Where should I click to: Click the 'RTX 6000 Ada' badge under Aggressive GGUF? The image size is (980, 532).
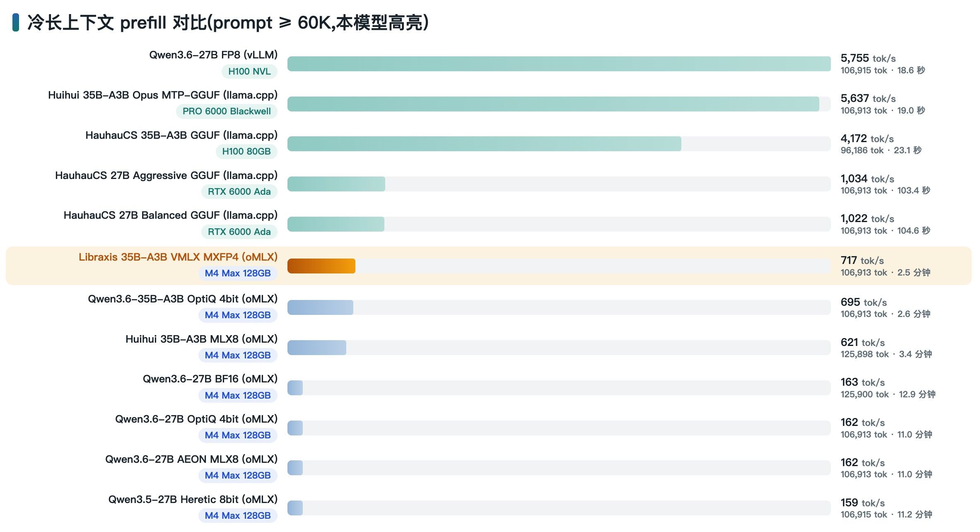coord(239,191)
